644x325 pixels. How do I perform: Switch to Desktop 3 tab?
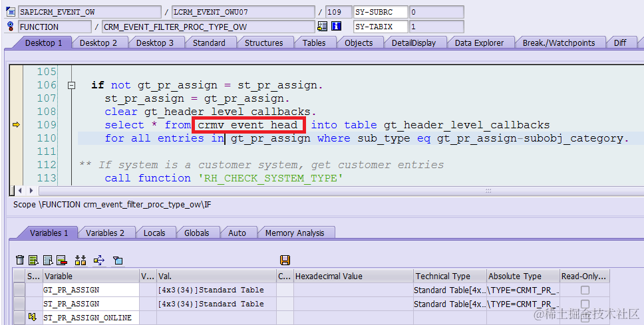point(155,43)
